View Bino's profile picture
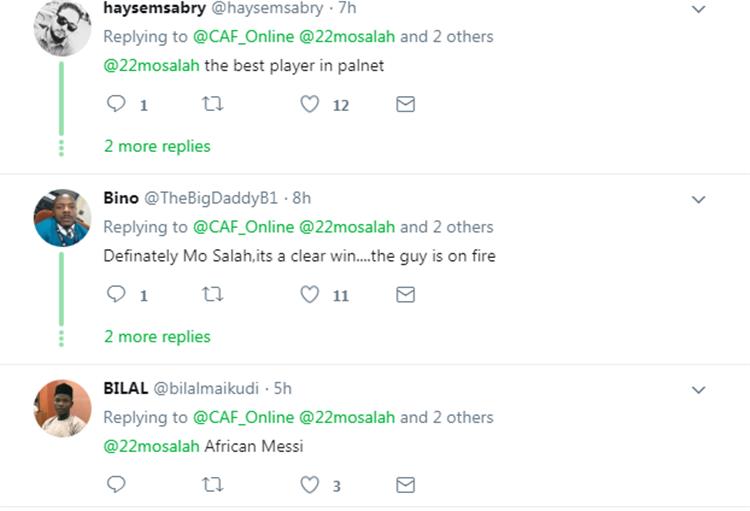750x511 pixels. [62, 218]
